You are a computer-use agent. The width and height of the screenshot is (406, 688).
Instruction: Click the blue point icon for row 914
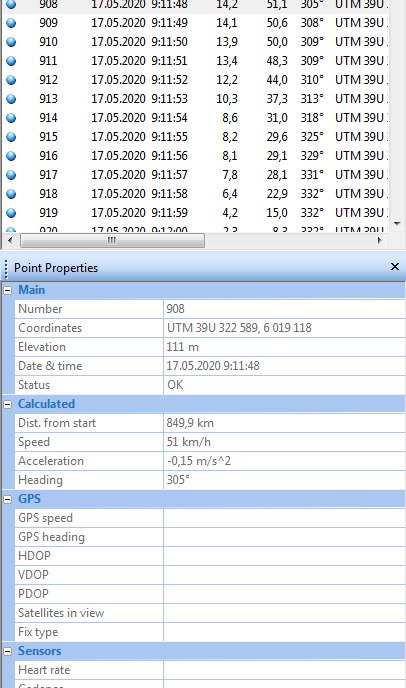[x=11, y=118]
